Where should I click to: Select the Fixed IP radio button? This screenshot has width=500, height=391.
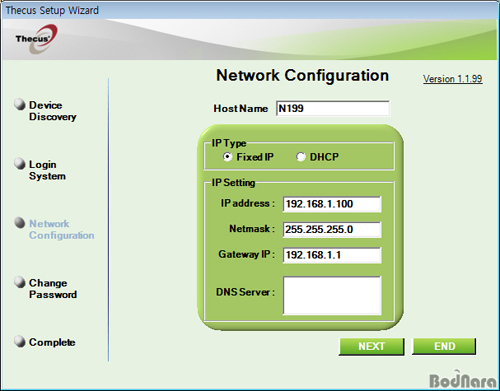point(228,157)
